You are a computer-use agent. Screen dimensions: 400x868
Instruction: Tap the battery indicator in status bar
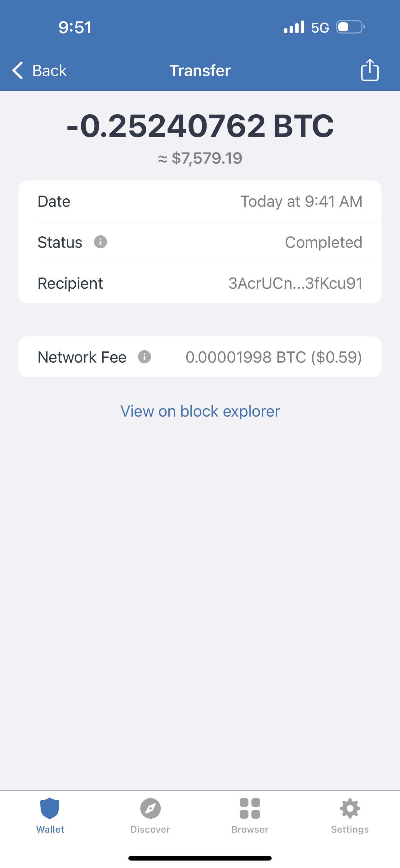(350, 27)
